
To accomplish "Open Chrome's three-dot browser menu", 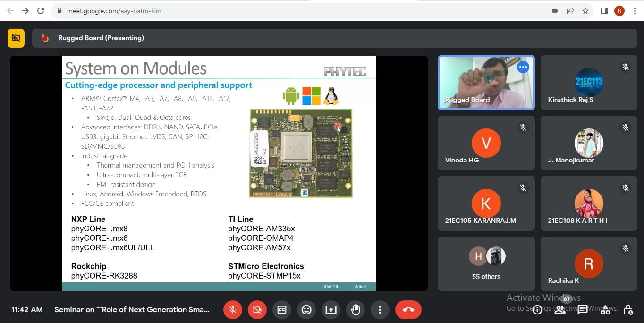I will pyautogui.click(x=635, y=11).
